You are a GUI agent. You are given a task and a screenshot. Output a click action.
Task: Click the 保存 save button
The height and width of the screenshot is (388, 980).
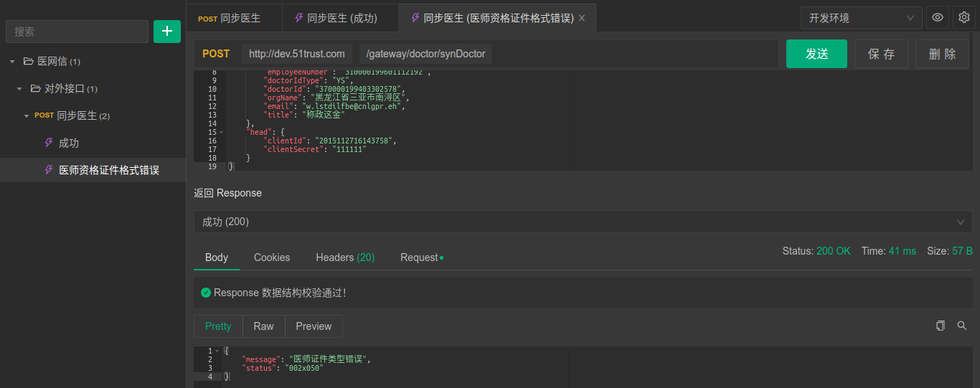[x=881, y=54]
